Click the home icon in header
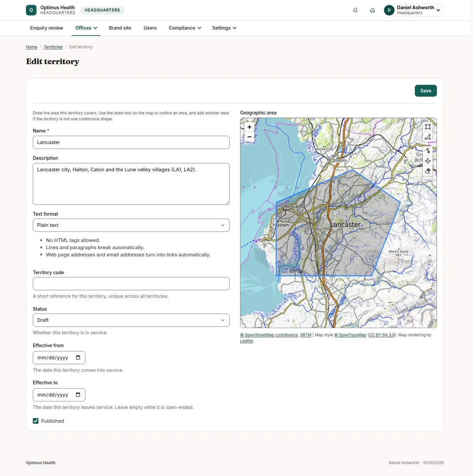The height and width of the screenshot is (476, 473). [x=372, y=10]
